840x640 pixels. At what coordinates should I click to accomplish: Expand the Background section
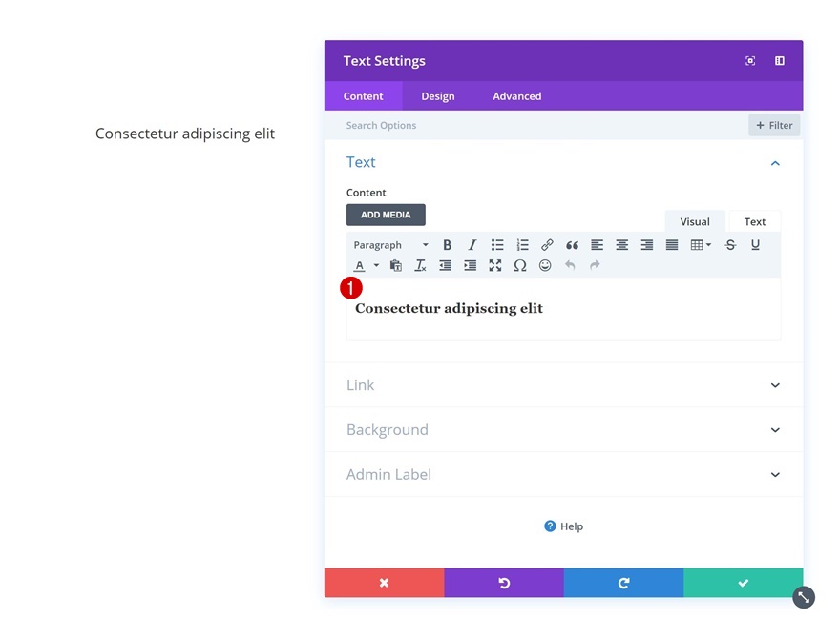click(563, 430)
